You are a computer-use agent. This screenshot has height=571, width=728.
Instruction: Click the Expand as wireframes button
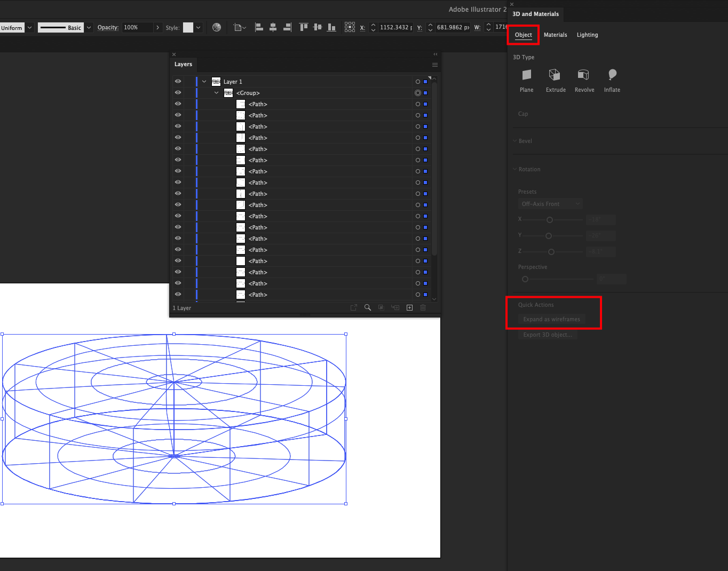[552, 319]
